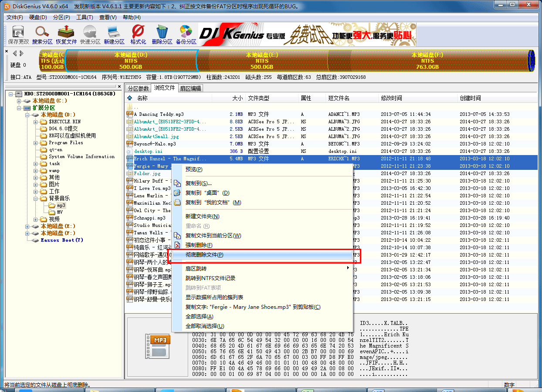
Task: Select the 本地磁盘(D:) partition bar
Action: click(131, 61)
